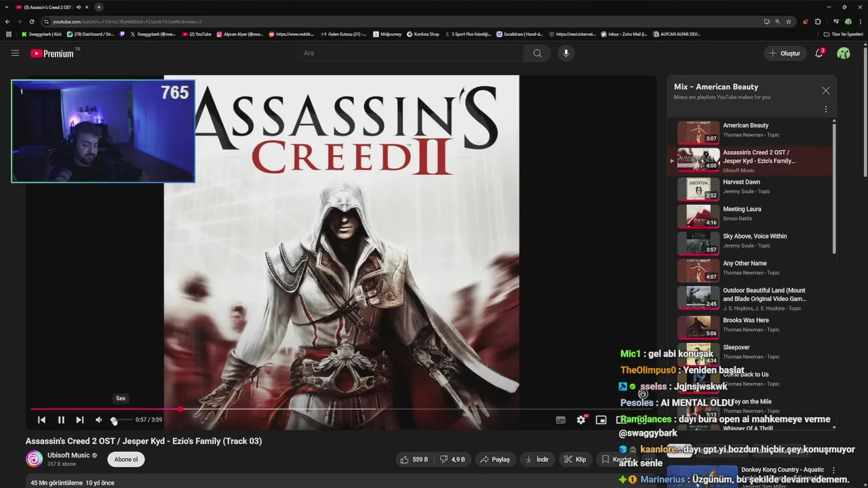This screenshot has height=488, width=868.
Task: Toggle subtitles captions button
Action: tap(561, 420)
